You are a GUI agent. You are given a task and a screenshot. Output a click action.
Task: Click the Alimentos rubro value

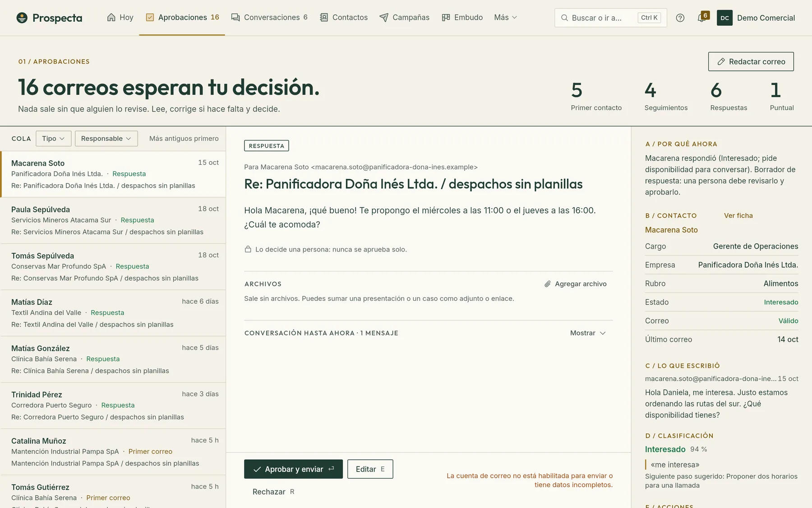tap(781, 284)
